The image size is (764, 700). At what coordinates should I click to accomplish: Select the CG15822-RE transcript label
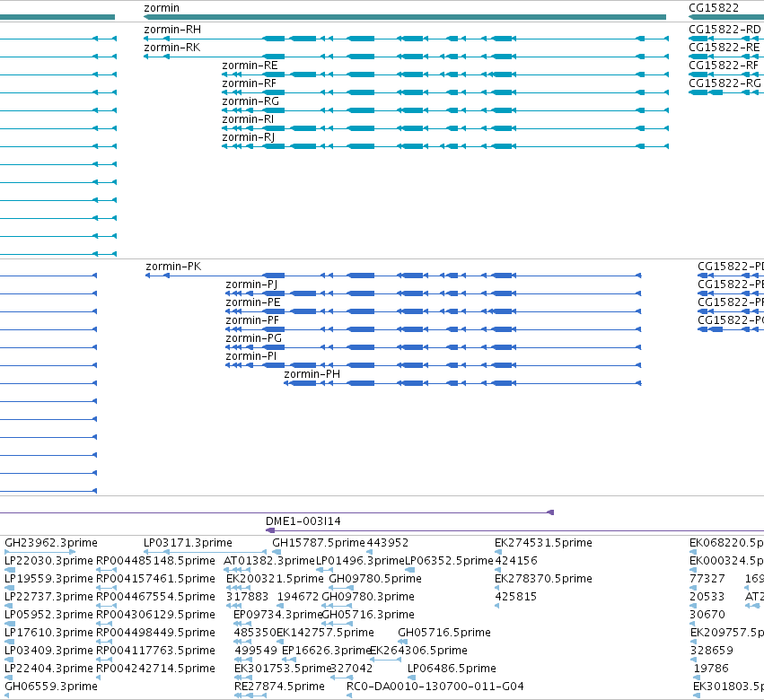[724, 48]
